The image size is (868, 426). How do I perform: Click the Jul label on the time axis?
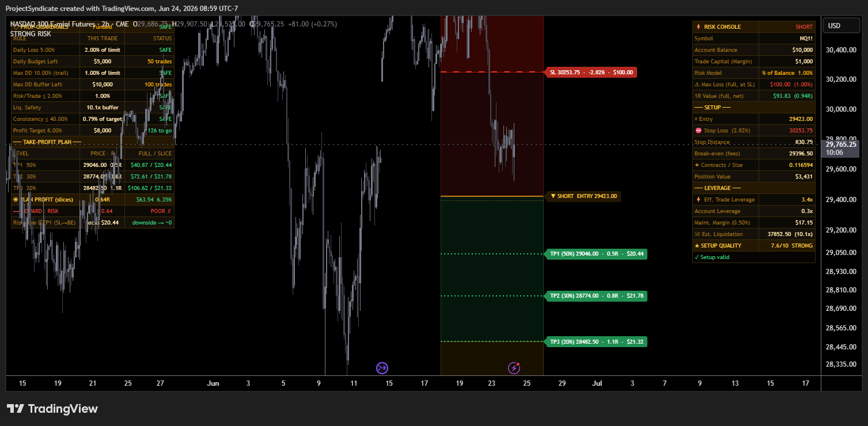pyautogui.click(x=597, y=383)
